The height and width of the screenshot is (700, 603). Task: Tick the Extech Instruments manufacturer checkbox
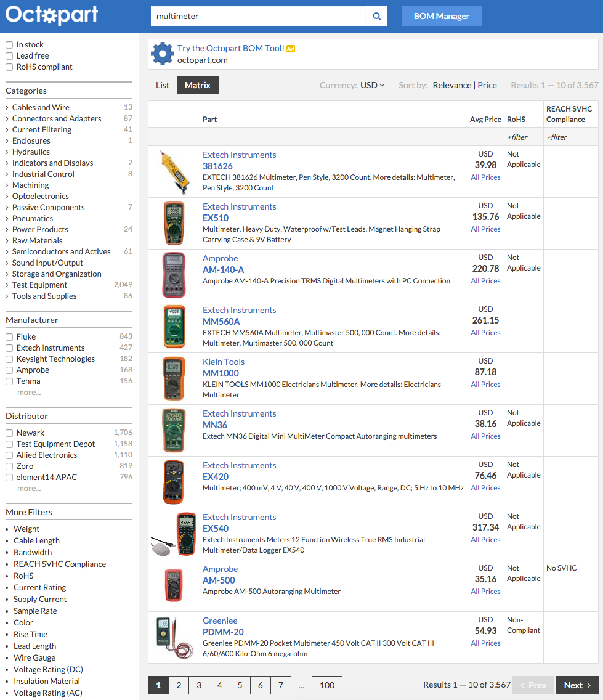point(9,348)
